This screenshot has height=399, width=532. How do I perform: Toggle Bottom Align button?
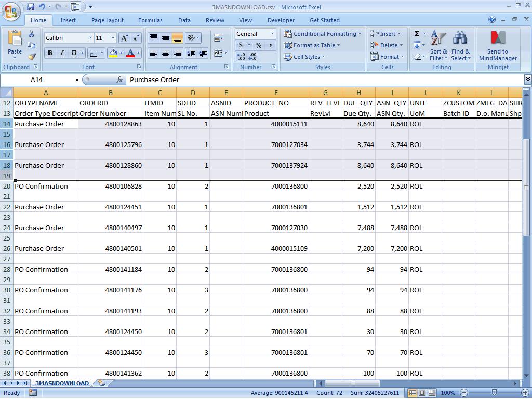(x=177, y=37)
